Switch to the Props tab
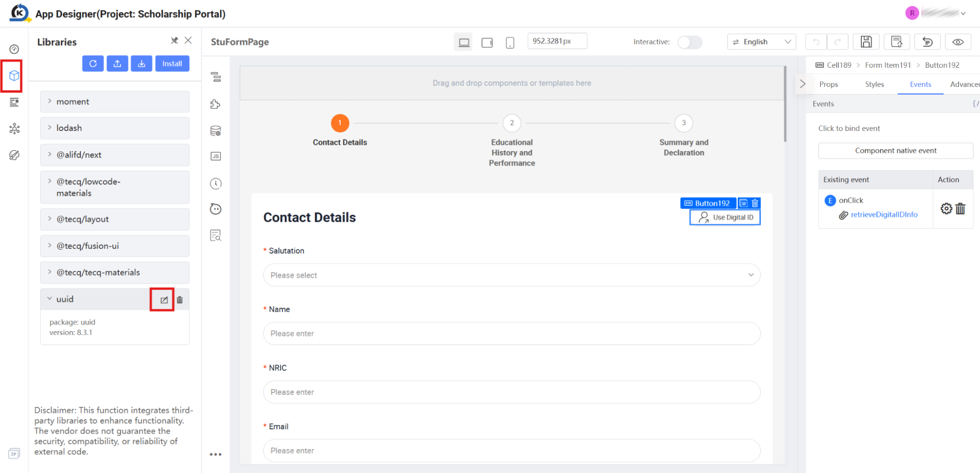 tap(829, 84)
